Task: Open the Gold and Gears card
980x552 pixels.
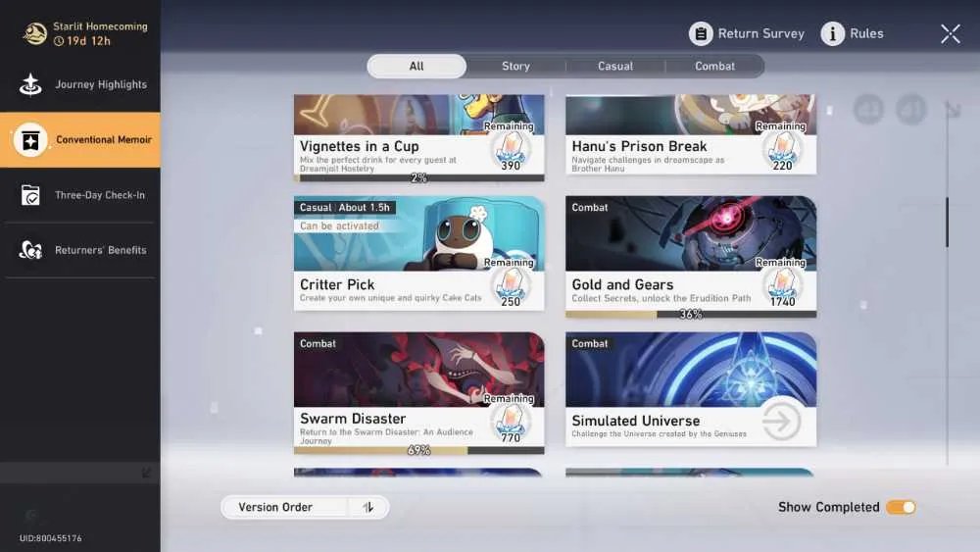Action: [691, 256]
